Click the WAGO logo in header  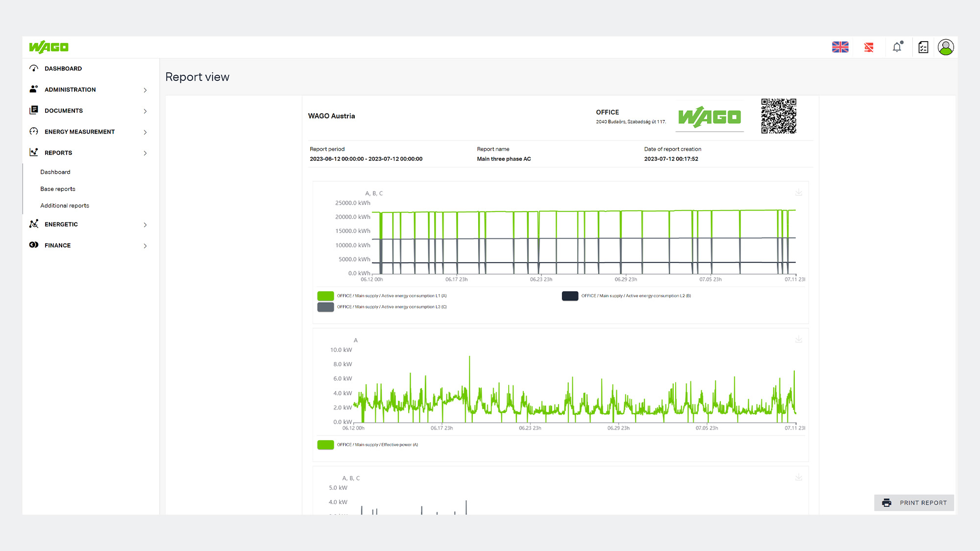click(49, 47)
